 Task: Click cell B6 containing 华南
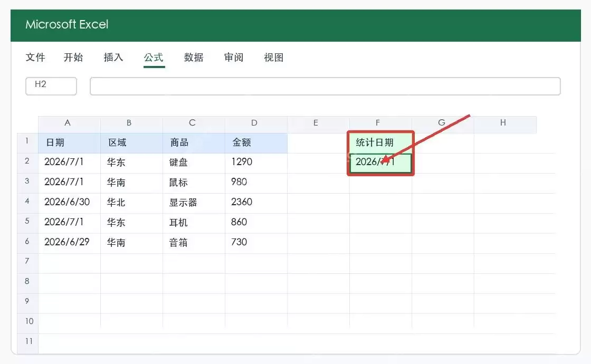[132, 243]
